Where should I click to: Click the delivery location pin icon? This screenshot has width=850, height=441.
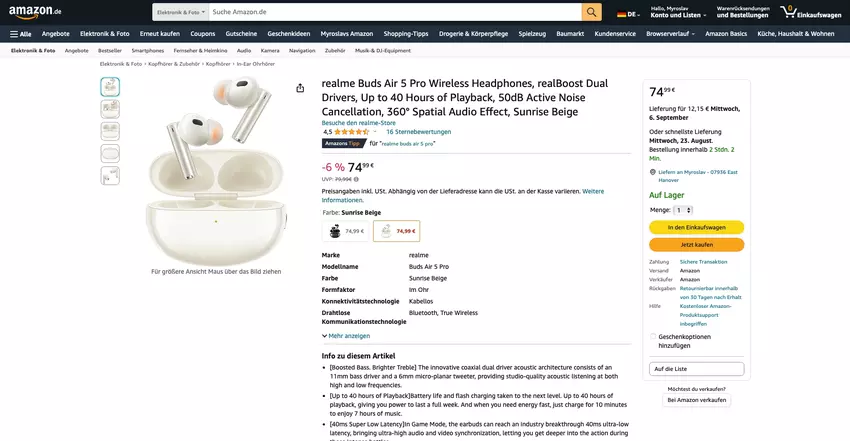click(653, 172)
